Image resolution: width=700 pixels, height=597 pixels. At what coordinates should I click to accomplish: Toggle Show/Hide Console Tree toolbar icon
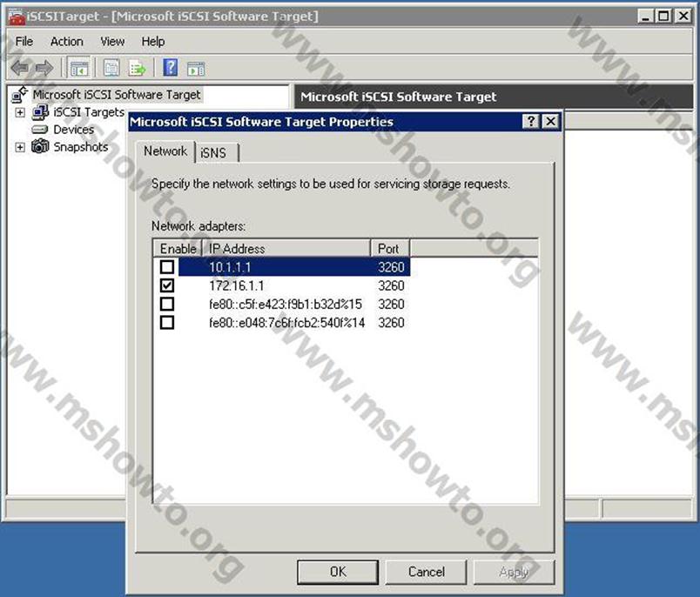click(79, 68)
